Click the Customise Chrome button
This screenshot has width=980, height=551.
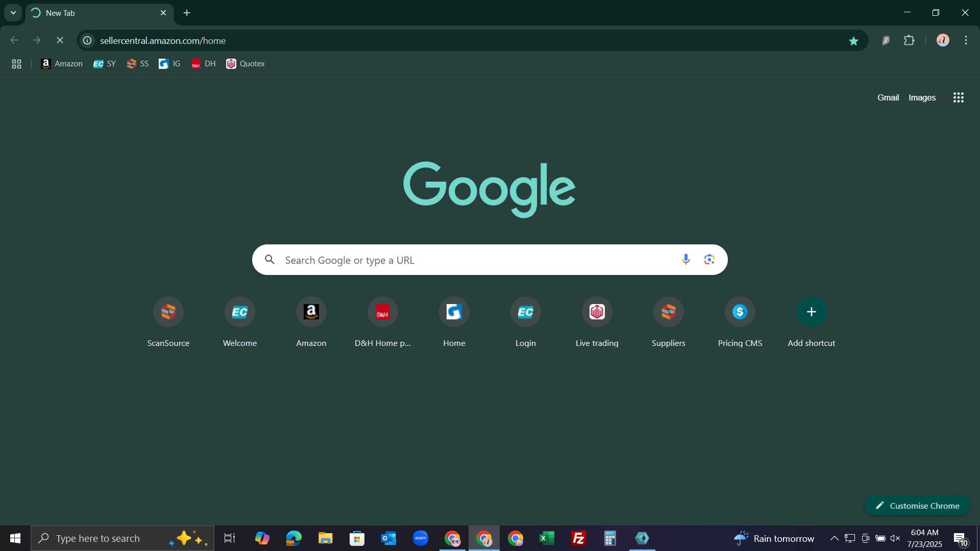[x=917, y=506]
